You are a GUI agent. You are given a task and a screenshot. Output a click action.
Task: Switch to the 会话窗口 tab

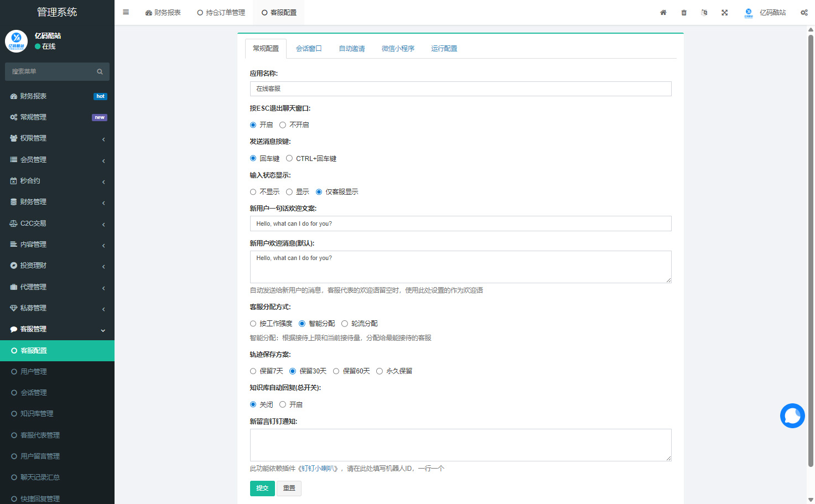[308, 49]
